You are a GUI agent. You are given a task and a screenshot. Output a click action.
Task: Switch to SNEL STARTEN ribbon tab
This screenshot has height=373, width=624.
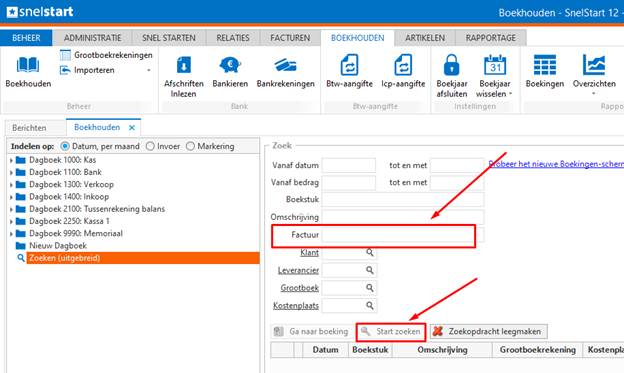pyautogui.click(x=169, y=38)
